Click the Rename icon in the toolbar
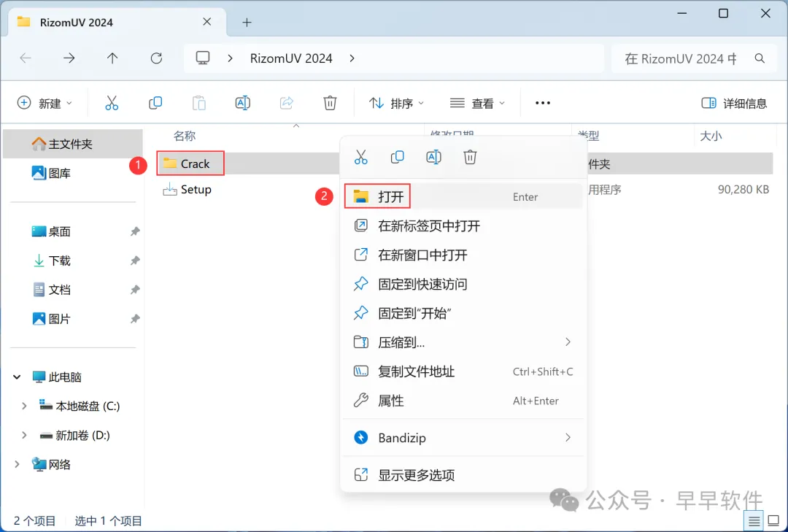The height and width of the screenshot is (532, 788). pyautogui.click(x=243, y=103)
